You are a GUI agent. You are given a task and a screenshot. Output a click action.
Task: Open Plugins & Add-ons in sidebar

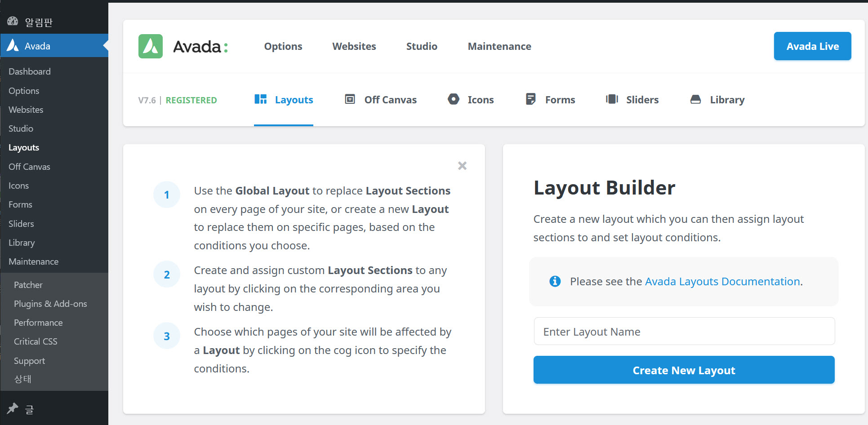click(50, 304)
